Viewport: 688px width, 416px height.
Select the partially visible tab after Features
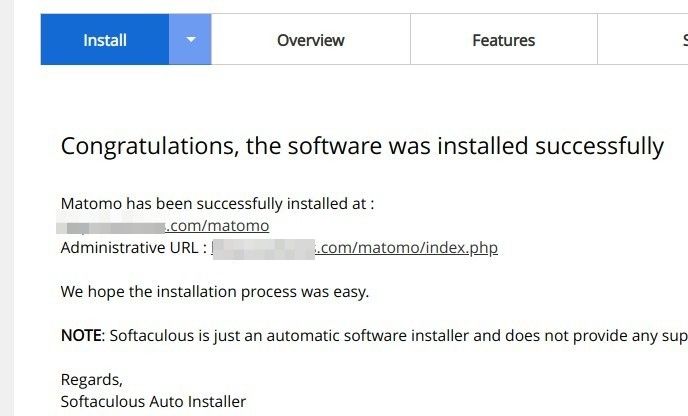(643, 39)
